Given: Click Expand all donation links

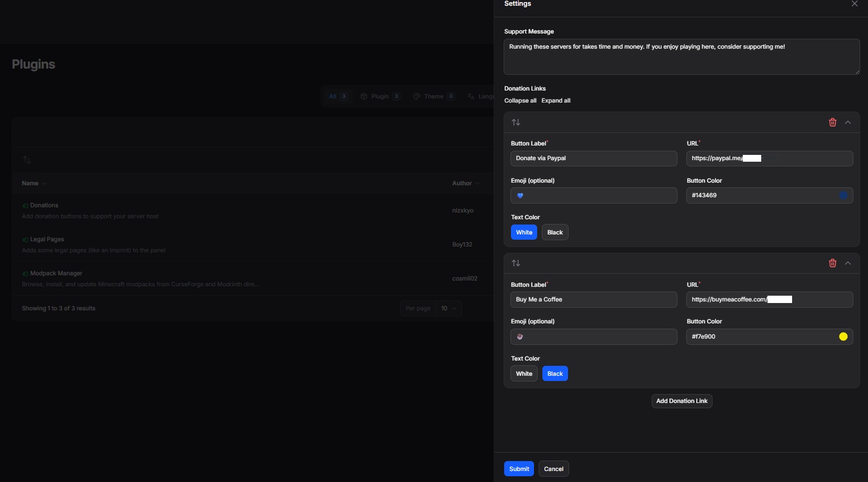Looking at the screenshot, I should tap(556, 100).
